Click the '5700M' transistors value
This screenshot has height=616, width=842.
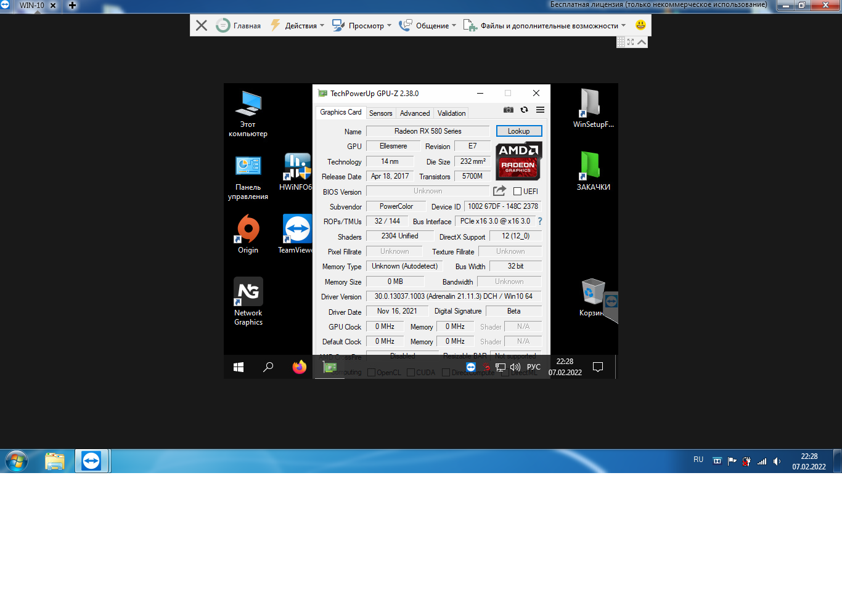[x=472, y=176]
